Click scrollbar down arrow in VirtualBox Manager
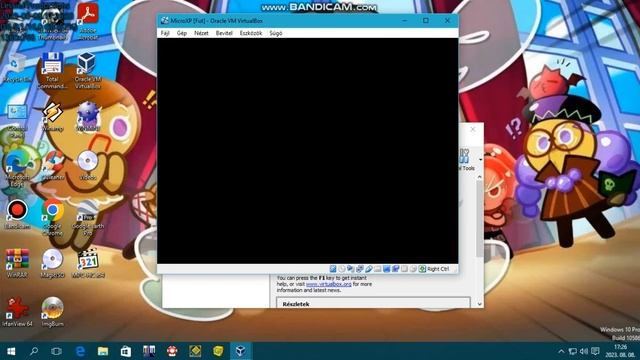The width and height of the screenshot is (640, 360). 480,304
